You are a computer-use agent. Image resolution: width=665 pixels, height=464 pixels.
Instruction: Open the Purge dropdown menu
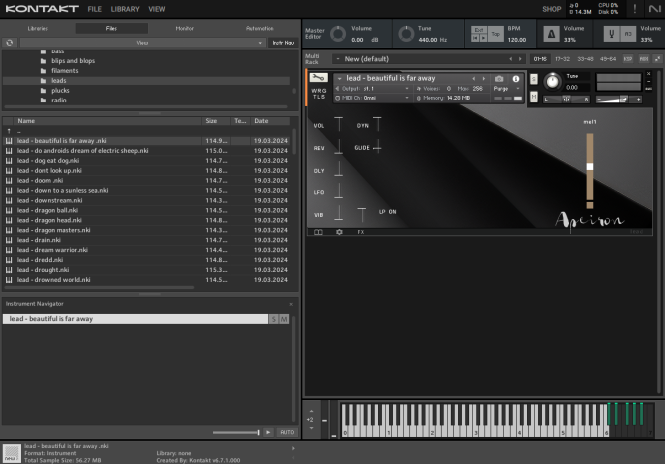click(x=506, y=89)
